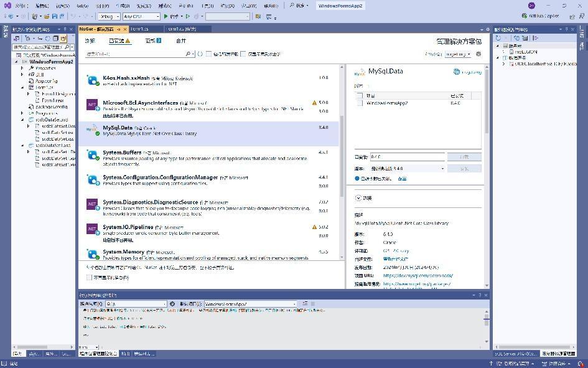Select App.config in Solution Explorer
588x368 pixels.
[x=46, y=81]
